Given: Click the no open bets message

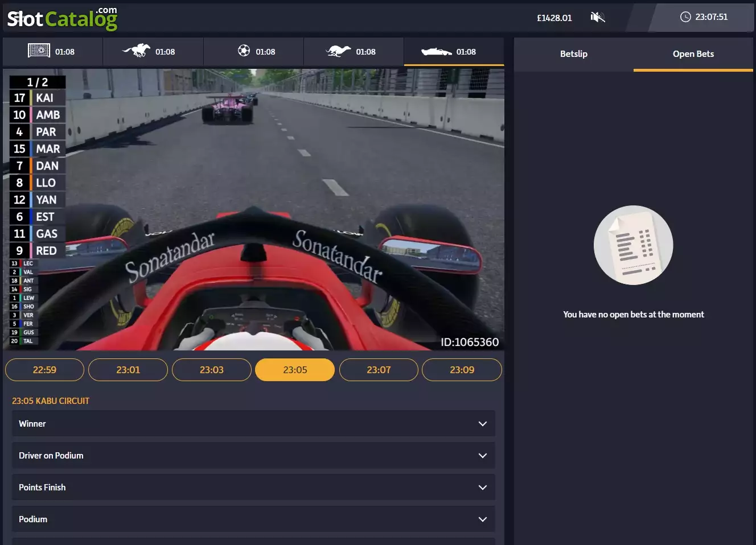Looking at the screenshot, I should [x=633, y=314].
